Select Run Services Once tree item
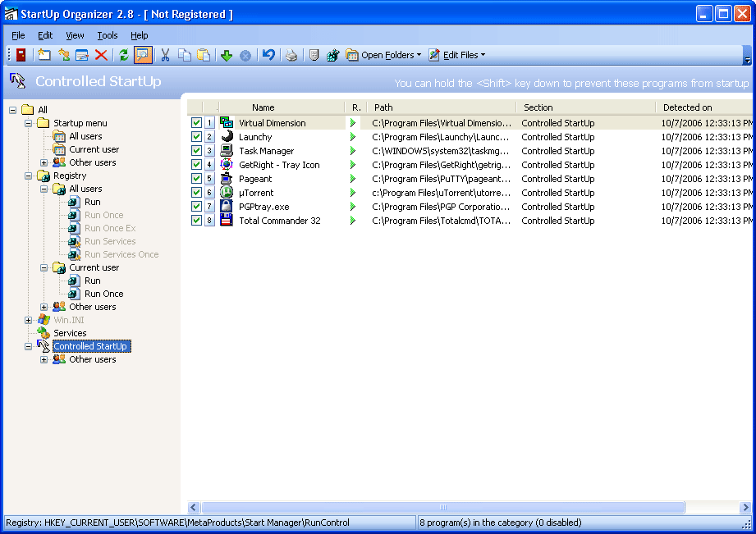 (x=121, y=254)
